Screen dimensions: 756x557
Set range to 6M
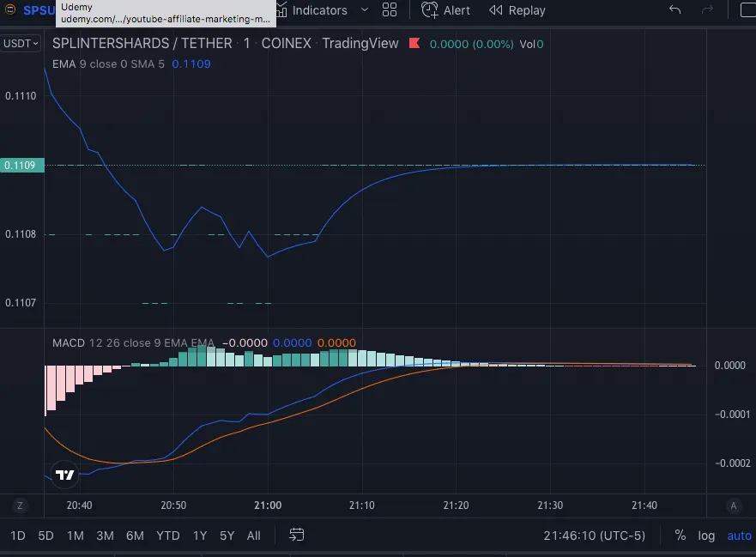click(x=135, y=536)
